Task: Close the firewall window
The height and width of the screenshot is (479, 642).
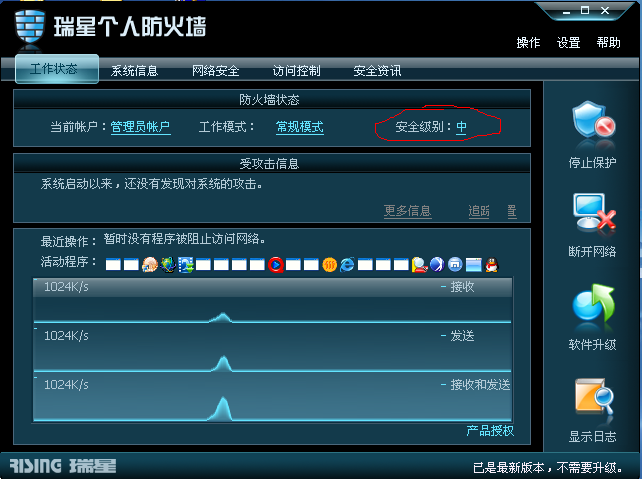Action: [x=605, y=10]
